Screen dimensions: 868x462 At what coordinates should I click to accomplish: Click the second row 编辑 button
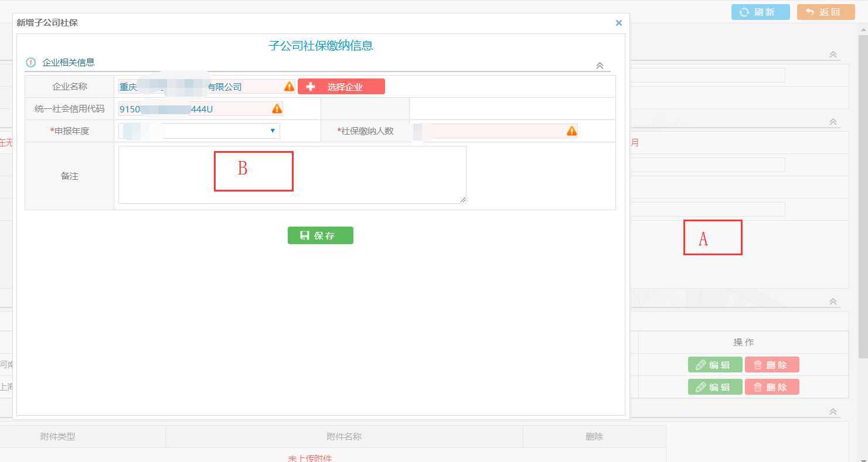point(715,387)
